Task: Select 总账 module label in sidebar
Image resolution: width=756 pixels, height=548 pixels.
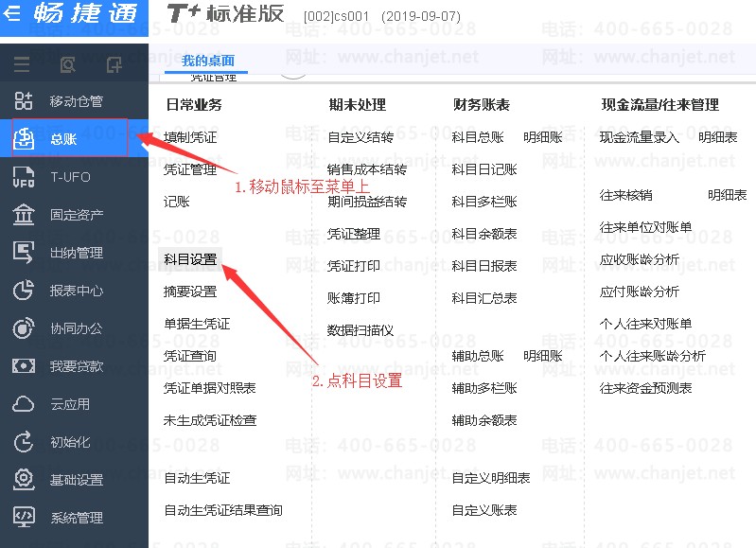Action: point(63,139)
